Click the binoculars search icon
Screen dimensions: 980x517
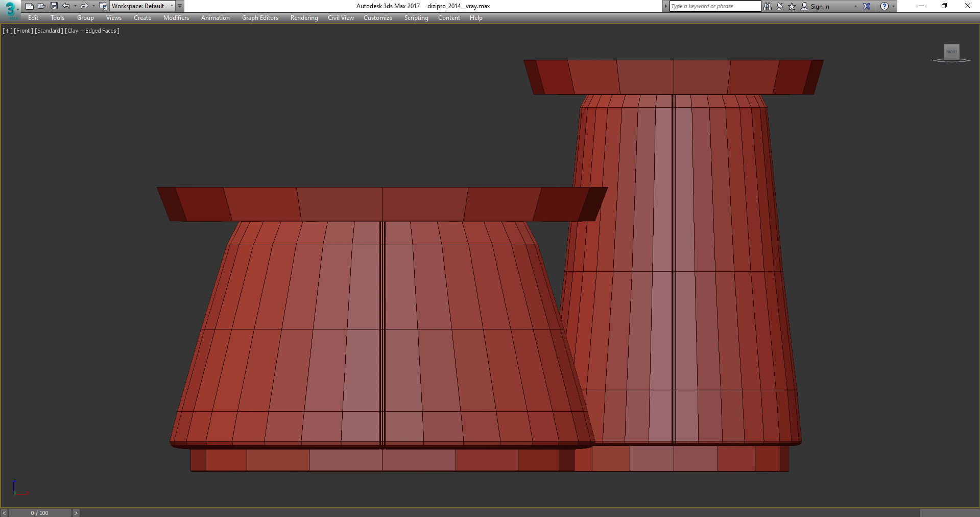pos(768,6)
